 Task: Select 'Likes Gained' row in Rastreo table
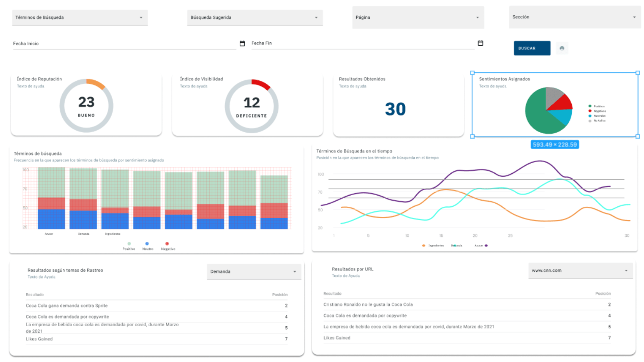coord(157,339)
